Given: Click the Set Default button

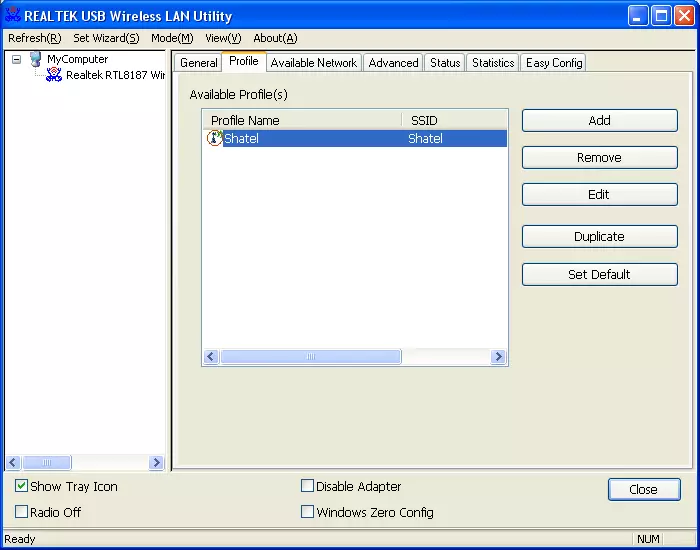Looking at the screenshot, I should coord(600,274).
